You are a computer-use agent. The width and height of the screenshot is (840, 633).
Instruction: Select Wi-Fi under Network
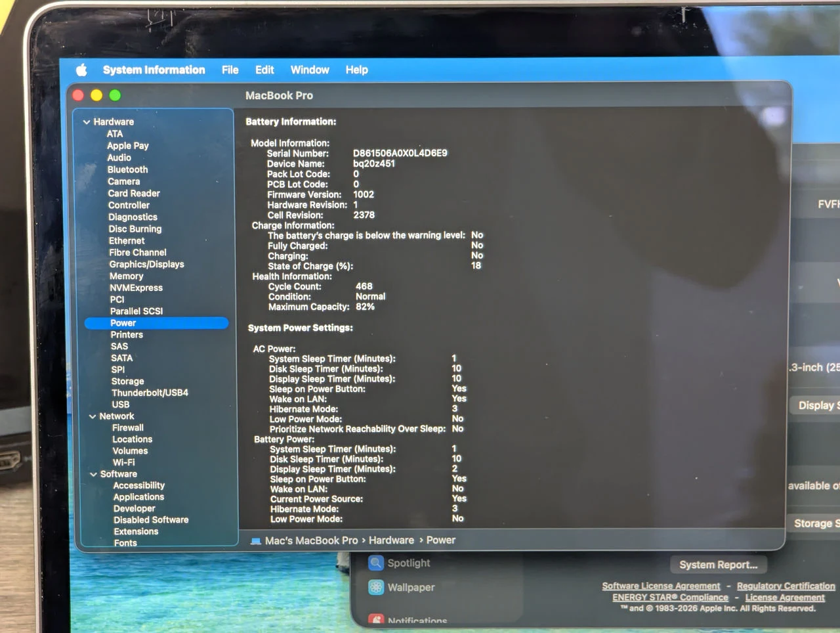coord(123,462)
